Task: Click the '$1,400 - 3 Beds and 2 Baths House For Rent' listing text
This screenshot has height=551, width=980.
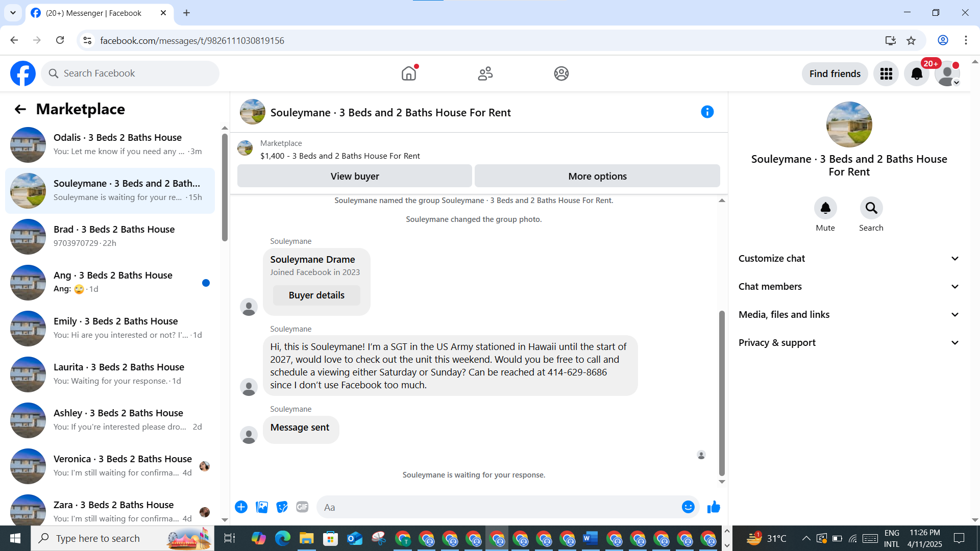Action: coord(340,156)
